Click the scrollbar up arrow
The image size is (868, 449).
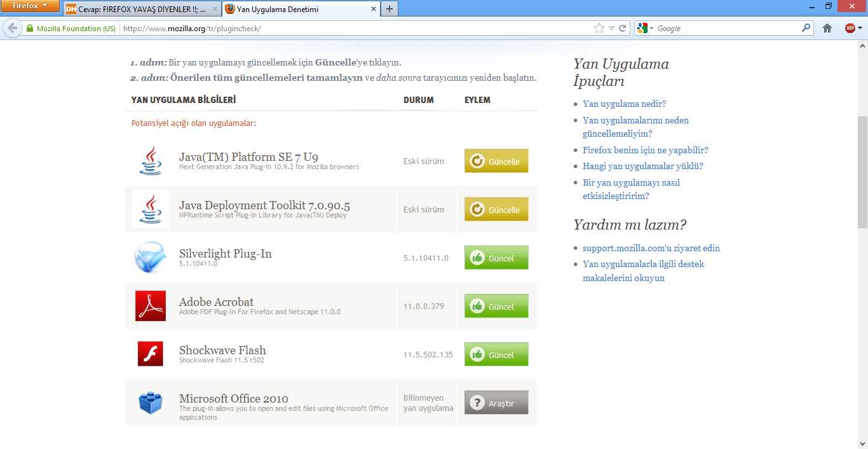coord(862,46)
